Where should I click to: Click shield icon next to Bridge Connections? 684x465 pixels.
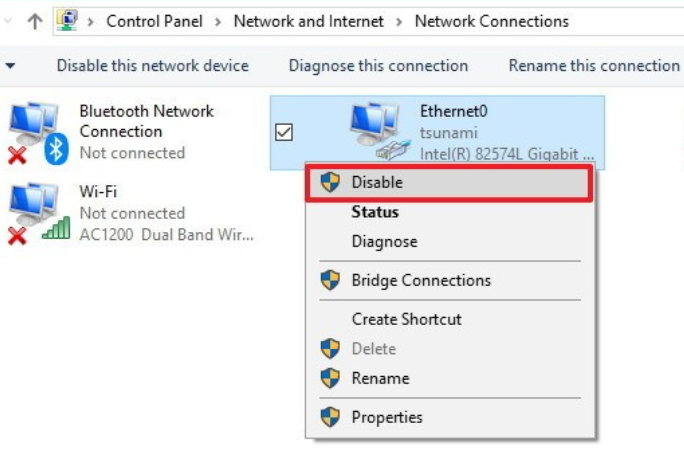point(330,280)
